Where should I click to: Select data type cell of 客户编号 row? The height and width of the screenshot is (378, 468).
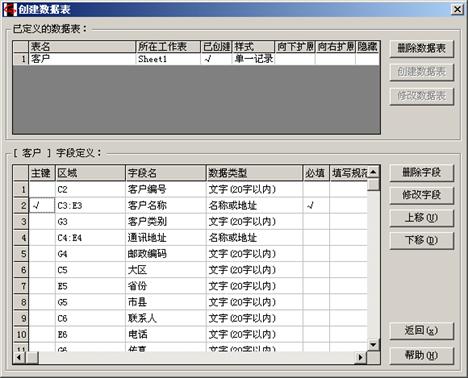tap(255, 189)
